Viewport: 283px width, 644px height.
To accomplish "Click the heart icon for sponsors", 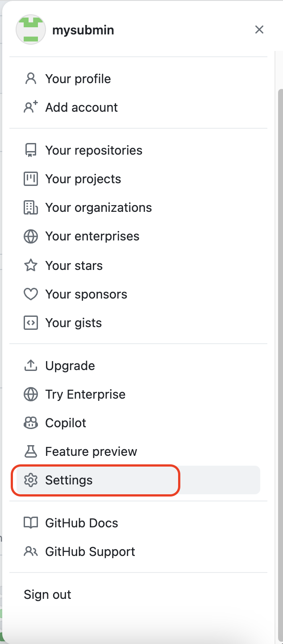I will pyautogui.click(x=30, y=295).
